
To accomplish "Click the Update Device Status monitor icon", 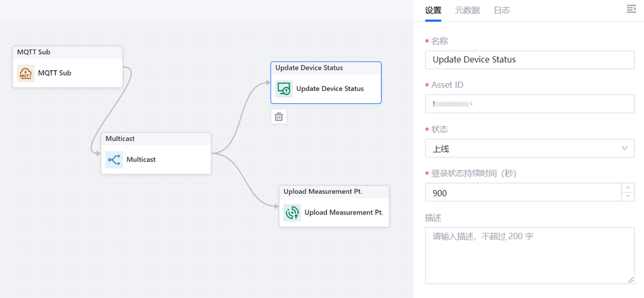I will pyautogui.click(x=284, y=89).
